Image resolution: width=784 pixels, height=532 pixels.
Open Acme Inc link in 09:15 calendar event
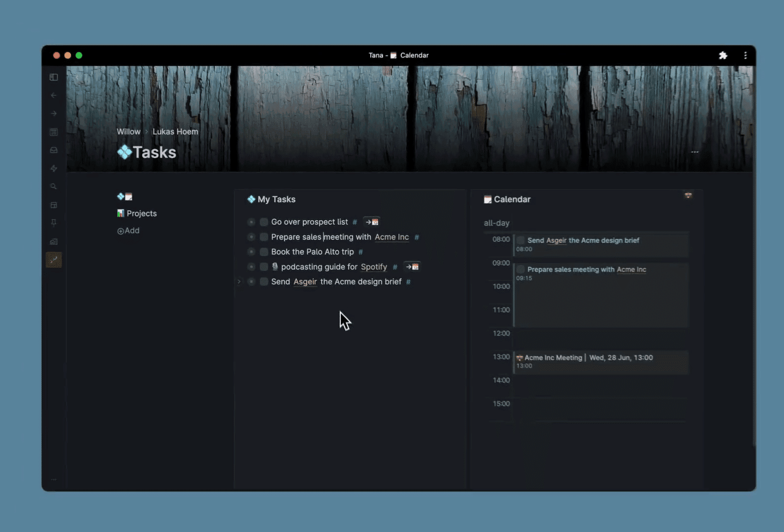[x=631, y=269]
